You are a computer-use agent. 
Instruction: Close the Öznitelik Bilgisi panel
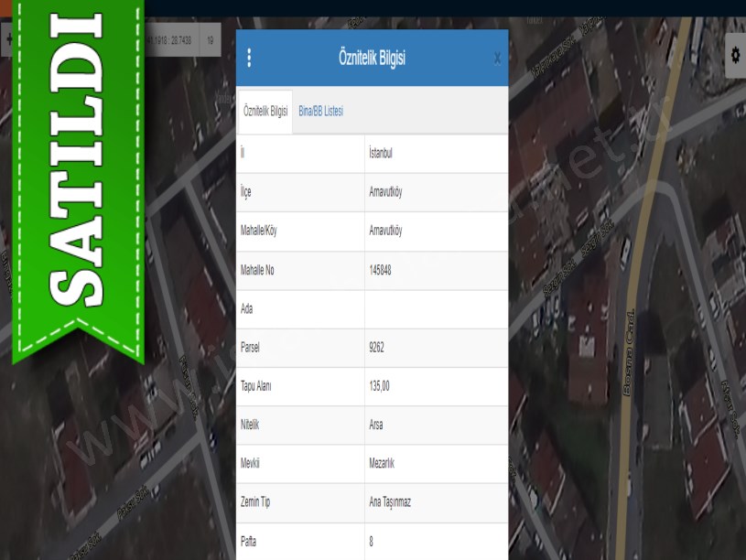pos(497,59)
